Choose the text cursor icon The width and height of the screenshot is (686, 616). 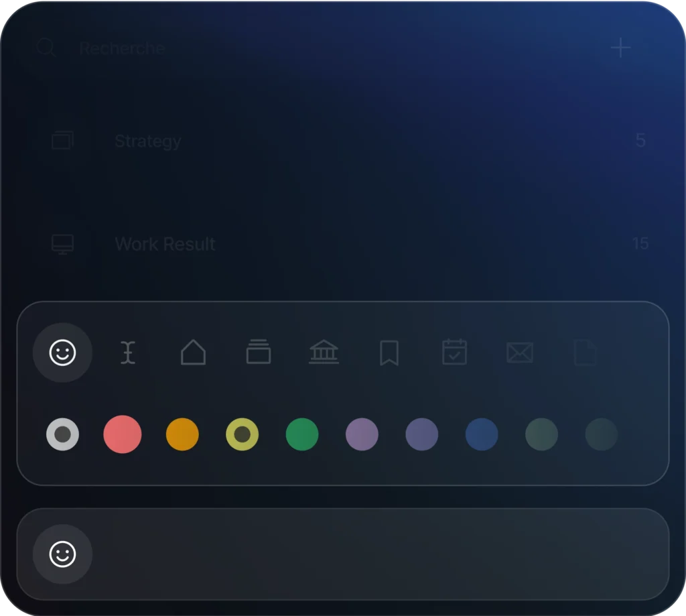coord(128,353)
